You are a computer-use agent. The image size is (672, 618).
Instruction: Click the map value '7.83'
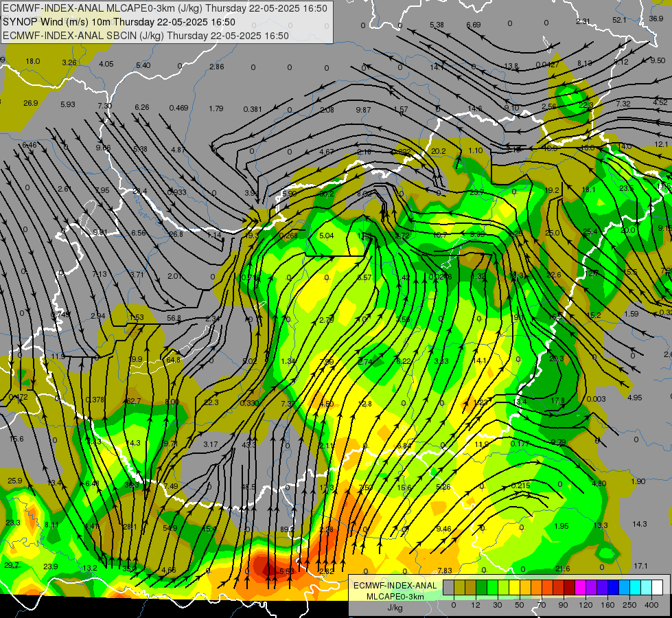coord(445,571)
